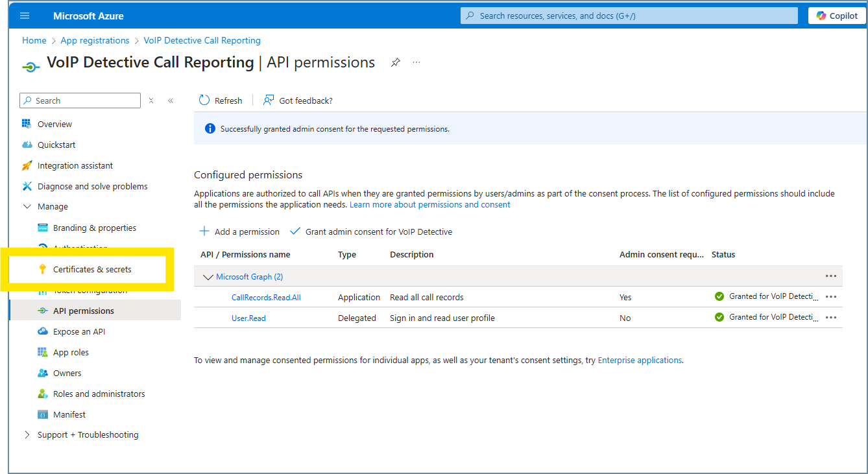This screenshot has height=474, width=868.
Task: Follow Learn more about permissions and consent
Action: coord(430,205)
